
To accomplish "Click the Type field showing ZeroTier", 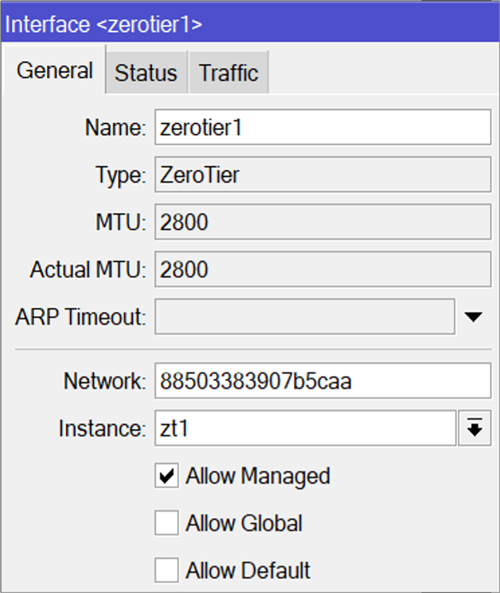I will 323,174.
